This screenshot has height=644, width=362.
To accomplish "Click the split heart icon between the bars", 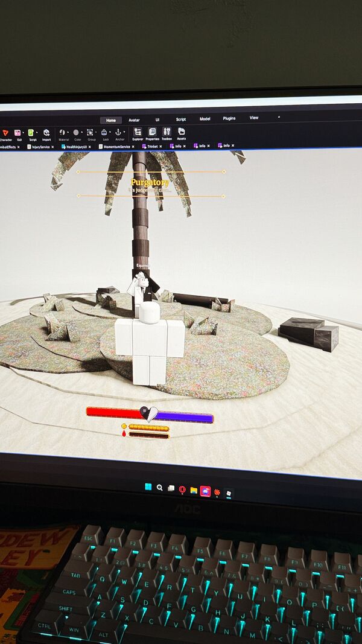I will point(148,414).
